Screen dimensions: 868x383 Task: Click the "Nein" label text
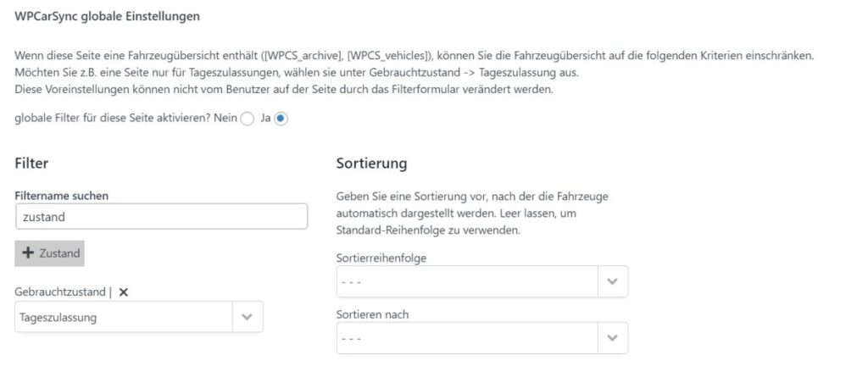pyautogui.click(x=225, y=119)
